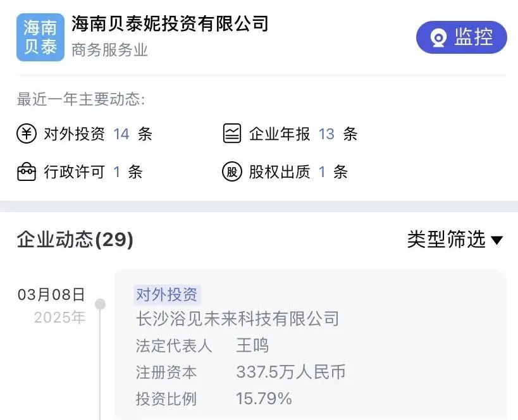Click the yen icon for 对外投资
This screenshot has height=420, width=518.
tap(27, 133)
